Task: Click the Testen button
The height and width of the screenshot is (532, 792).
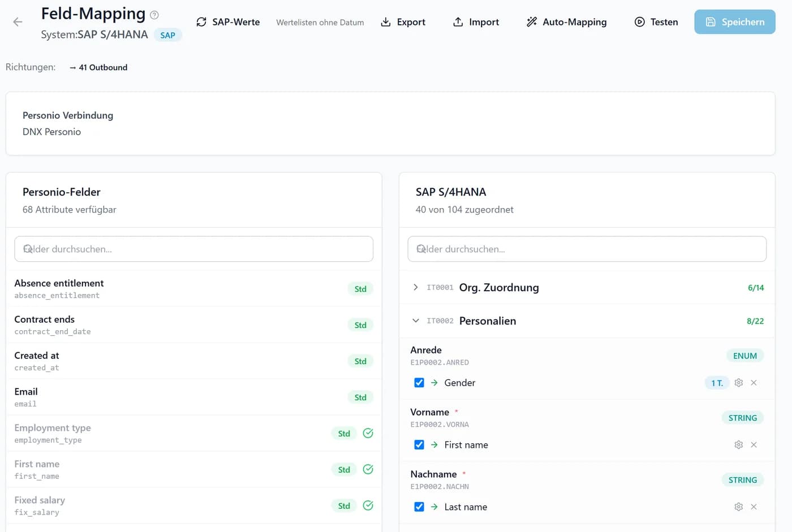Action: click(656, 22)
